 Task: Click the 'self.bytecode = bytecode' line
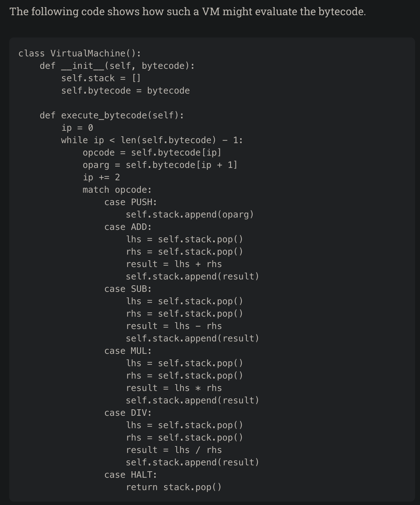125,90
